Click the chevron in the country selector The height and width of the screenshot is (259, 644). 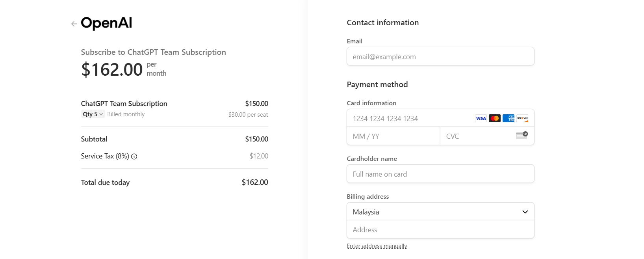tap(525, 212)
